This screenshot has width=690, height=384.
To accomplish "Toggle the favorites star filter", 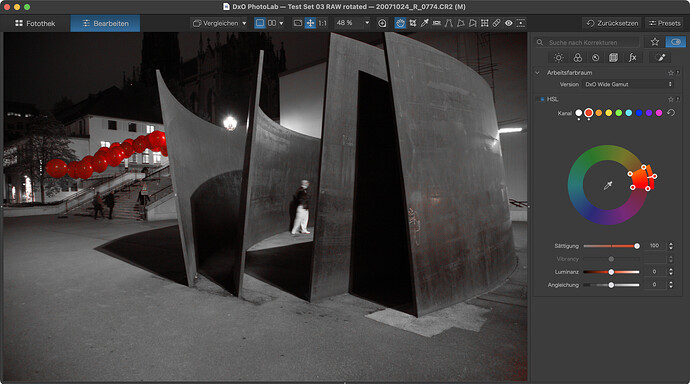I will coord(655,42).
